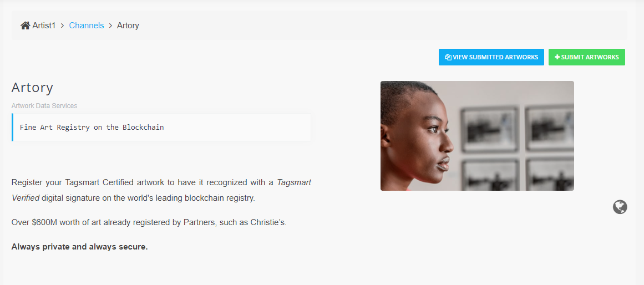This screenshot has height=285, width=644.
Task: Click the plus icon on Submit Artworks
Action: pyautogui.click(x=557, y=57)
